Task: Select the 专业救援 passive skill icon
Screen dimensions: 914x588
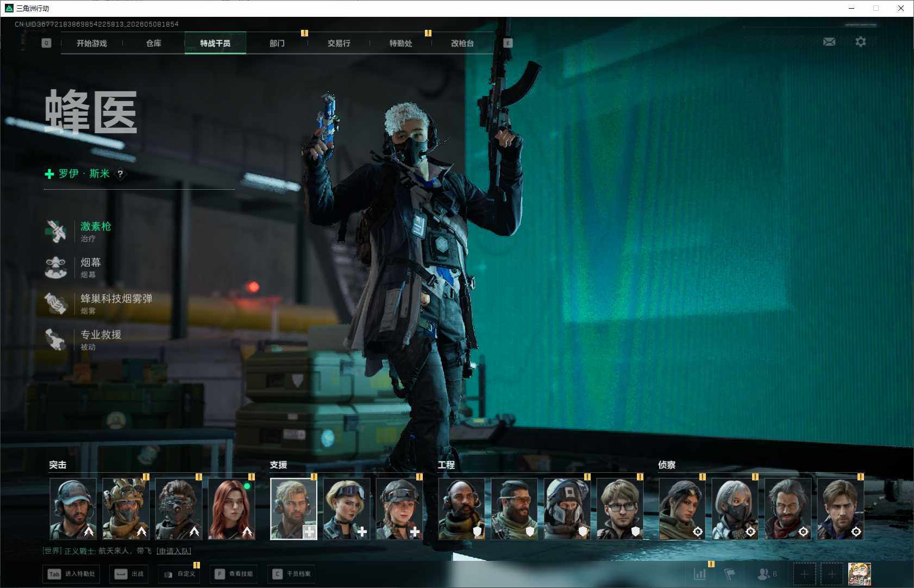Action: point(55,340)
